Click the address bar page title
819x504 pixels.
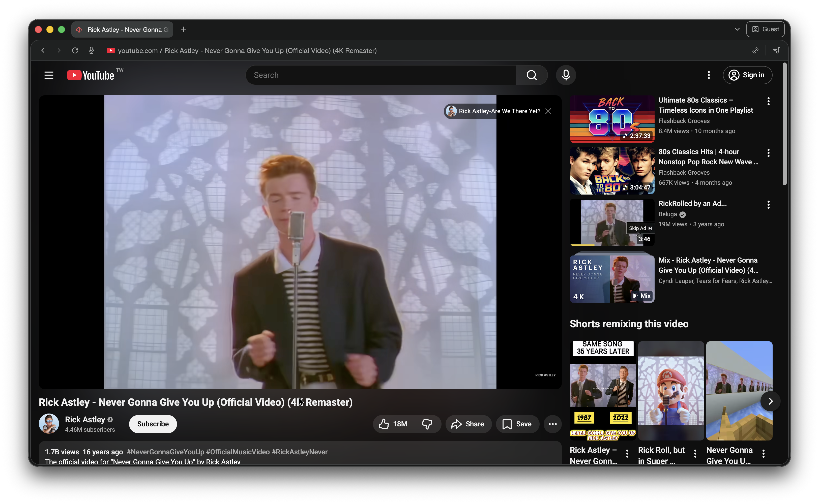[247, 50]
